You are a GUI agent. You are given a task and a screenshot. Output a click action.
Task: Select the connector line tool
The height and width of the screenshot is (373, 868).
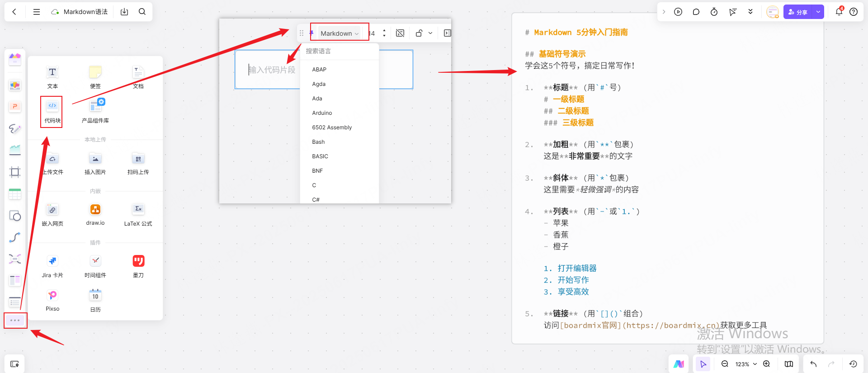click(15, 237)
